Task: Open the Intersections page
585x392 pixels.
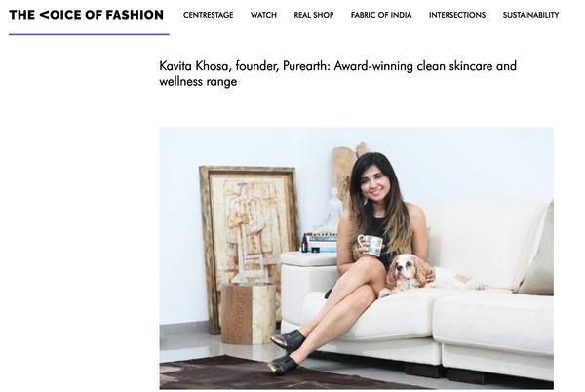Action: [457, 15]
